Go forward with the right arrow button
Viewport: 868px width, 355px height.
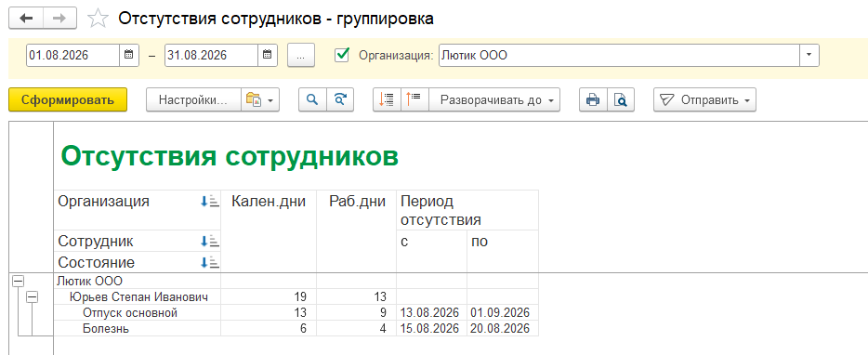point(60,19)
